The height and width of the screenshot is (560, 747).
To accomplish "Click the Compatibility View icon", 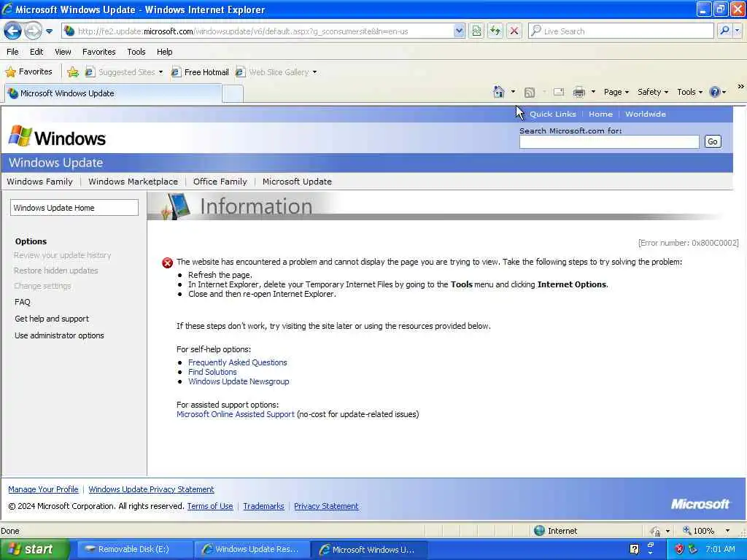I will pyautogui.click(x=476, y=31).
